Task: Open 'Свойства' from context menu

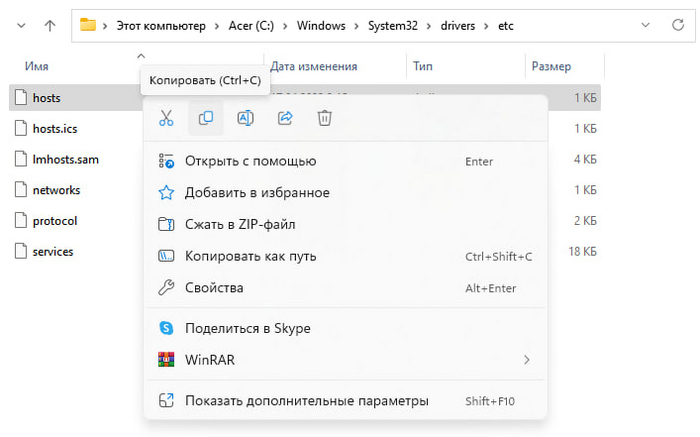Action: (214, 288)
